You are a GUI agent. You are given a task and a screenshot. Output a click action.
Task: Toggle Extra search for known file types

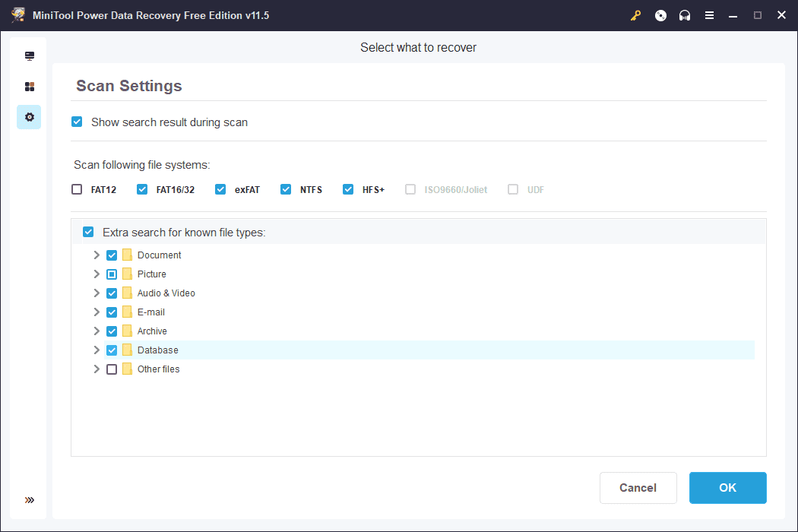click(x=89, y=232)
